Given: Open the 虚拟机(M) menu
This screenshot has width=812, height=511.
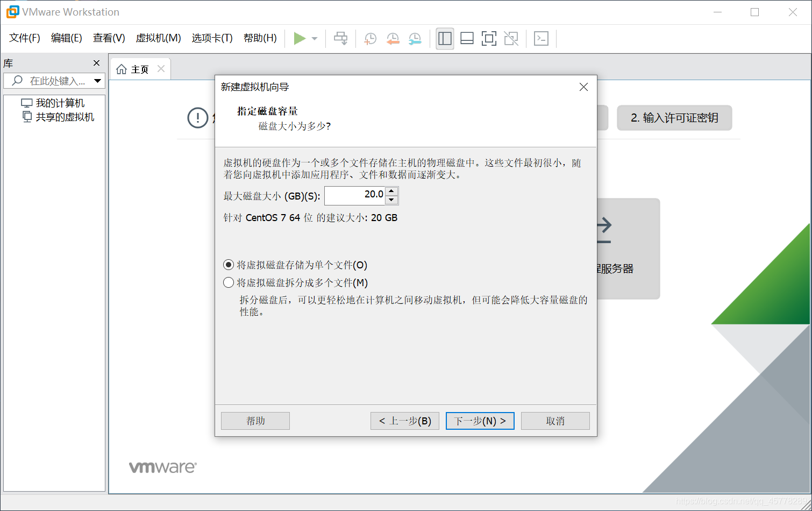Looking at the screenshot, I should tap(158, 38).
